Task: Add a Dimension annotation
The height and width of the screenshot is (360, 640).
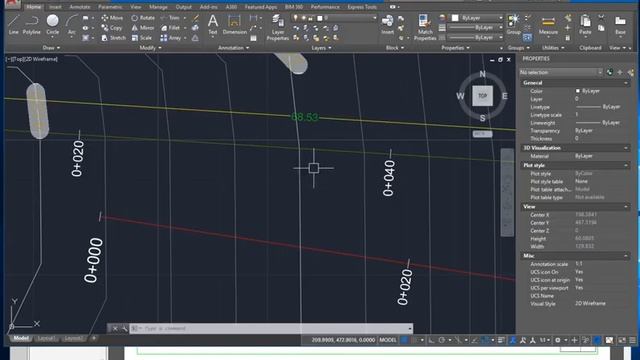Action: [x=234, y=24]
